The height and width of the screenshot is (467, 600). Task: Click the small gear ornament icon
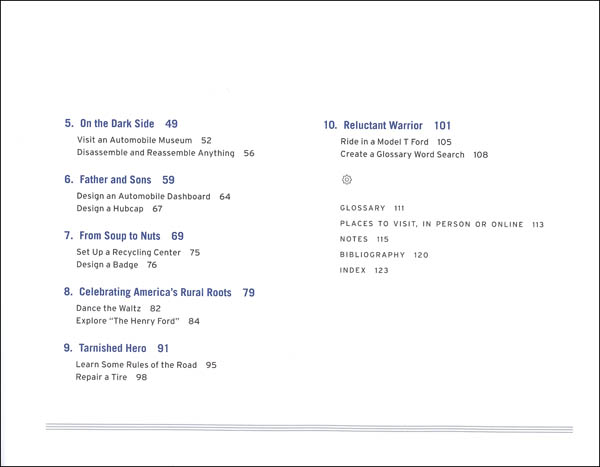[347, 179]
